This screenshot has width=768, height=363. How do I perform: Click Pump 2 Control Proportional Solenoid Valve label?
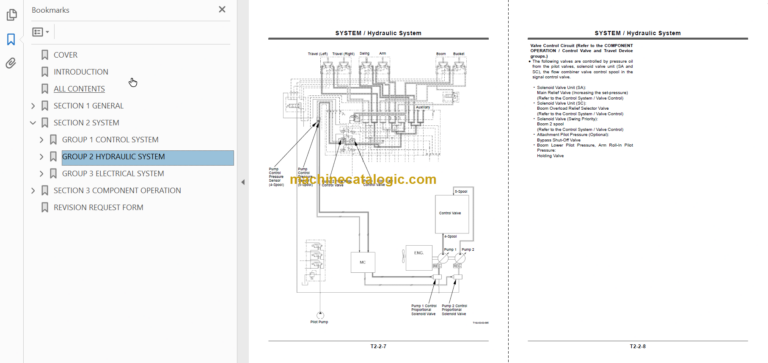click(454, 310)
